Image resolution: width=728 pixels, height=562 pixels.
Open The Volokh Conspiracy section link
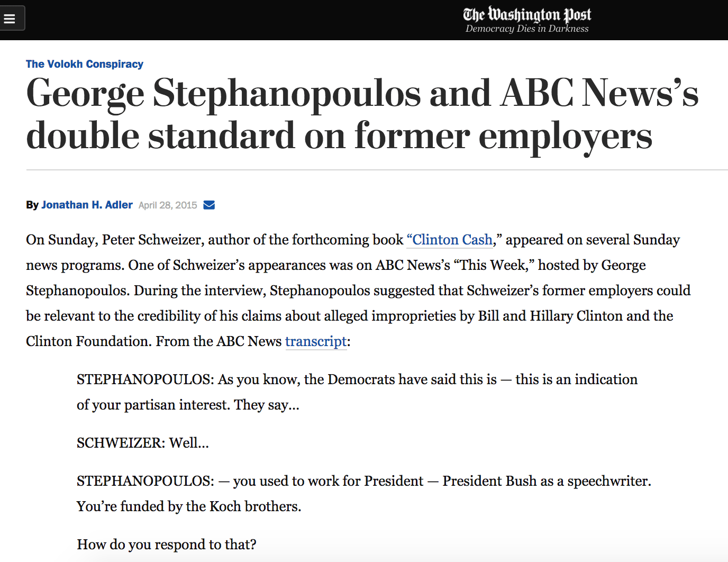click(85, 64)
